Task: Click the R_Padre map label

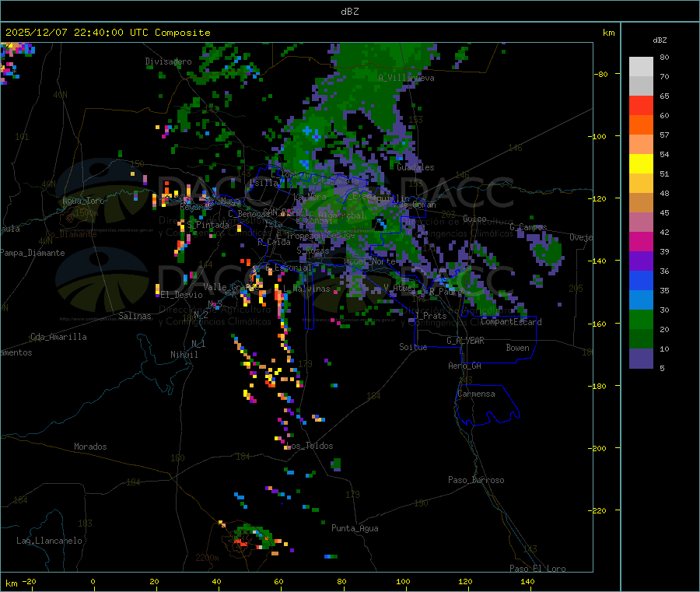Action: 446,292
